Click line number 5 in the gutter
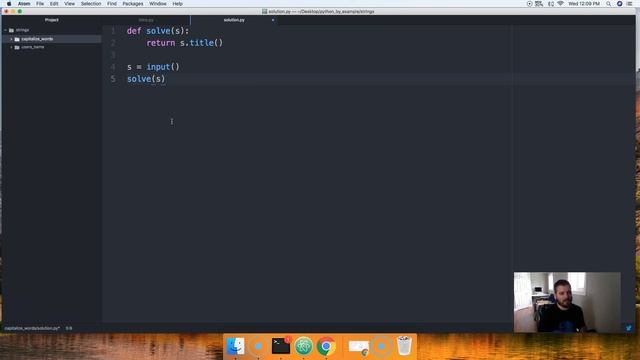This screenshot has height=360, width=640. click(113, 79)
